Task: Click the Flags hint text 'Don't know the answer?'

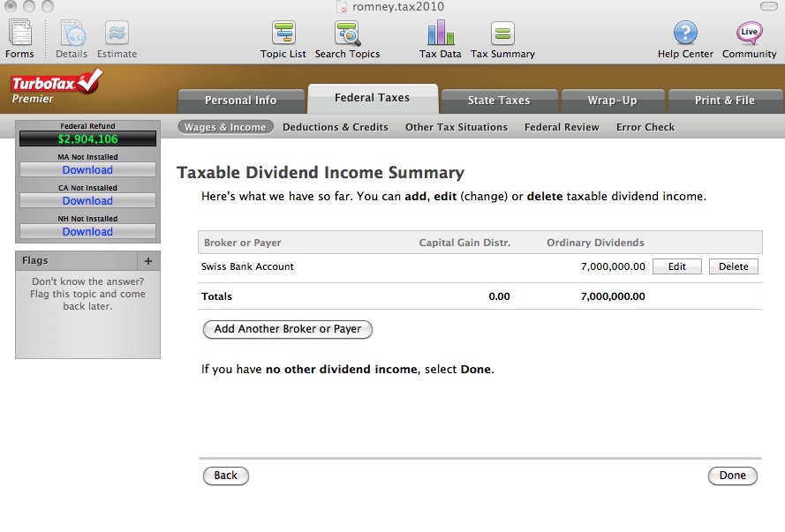Action: 87,281
